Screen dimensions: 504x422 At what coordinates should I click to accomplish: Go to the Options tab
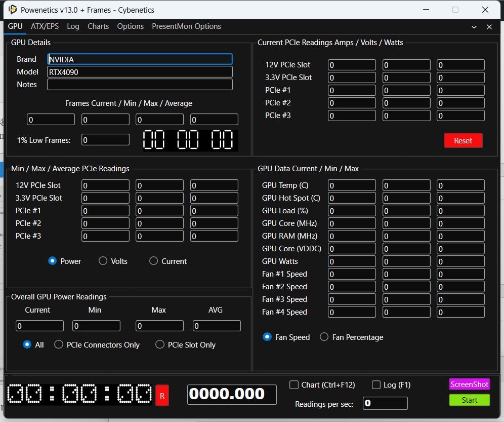[130, 26]
